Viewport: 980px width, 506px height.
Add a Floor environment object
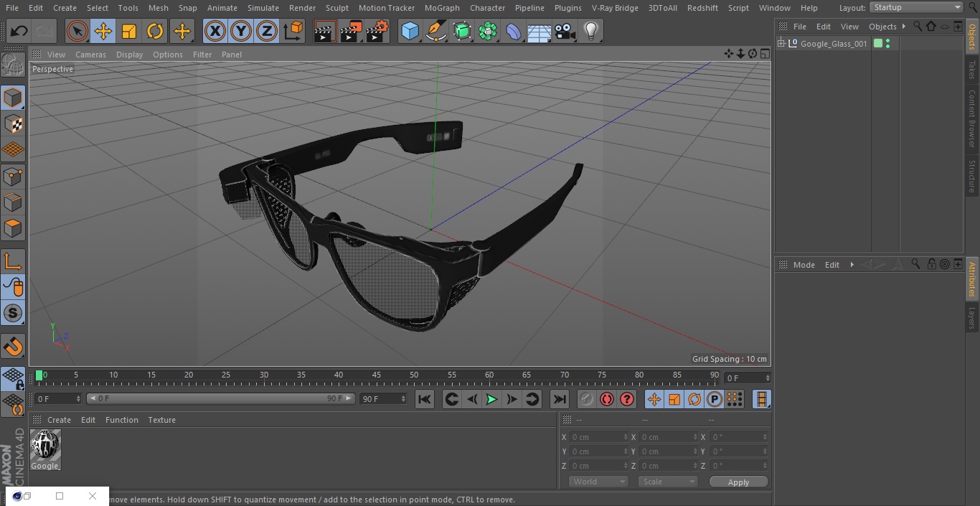540,31
